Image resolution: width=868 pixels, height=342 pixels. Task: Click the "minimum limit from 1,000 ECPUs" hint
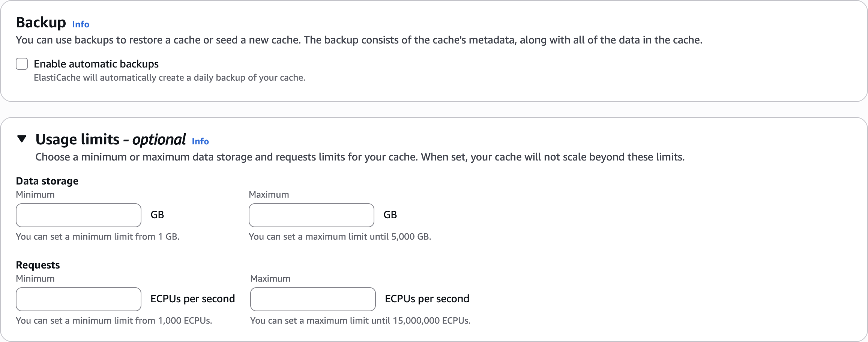[114, 321]
